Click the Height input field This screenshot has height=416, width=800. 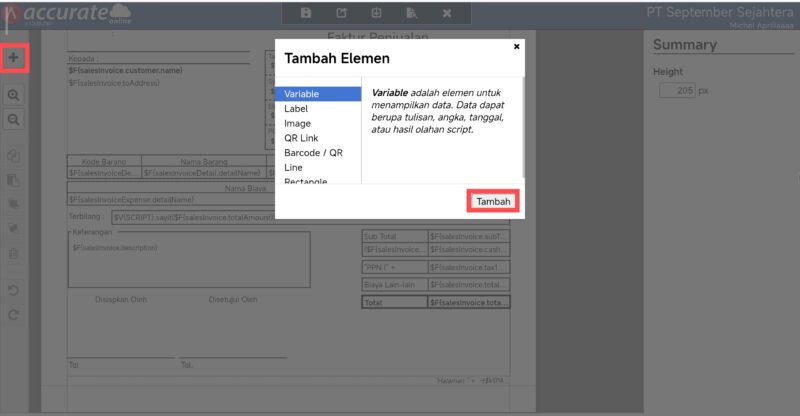[x=678, y=90]
